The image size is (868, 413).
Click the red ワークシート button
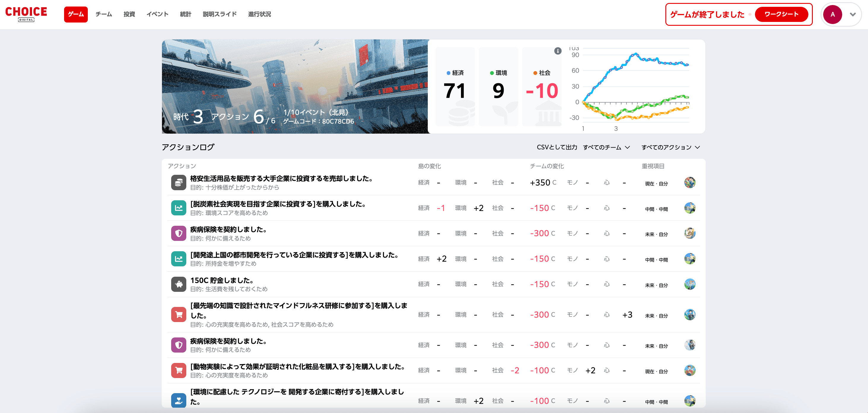[781, 15]
